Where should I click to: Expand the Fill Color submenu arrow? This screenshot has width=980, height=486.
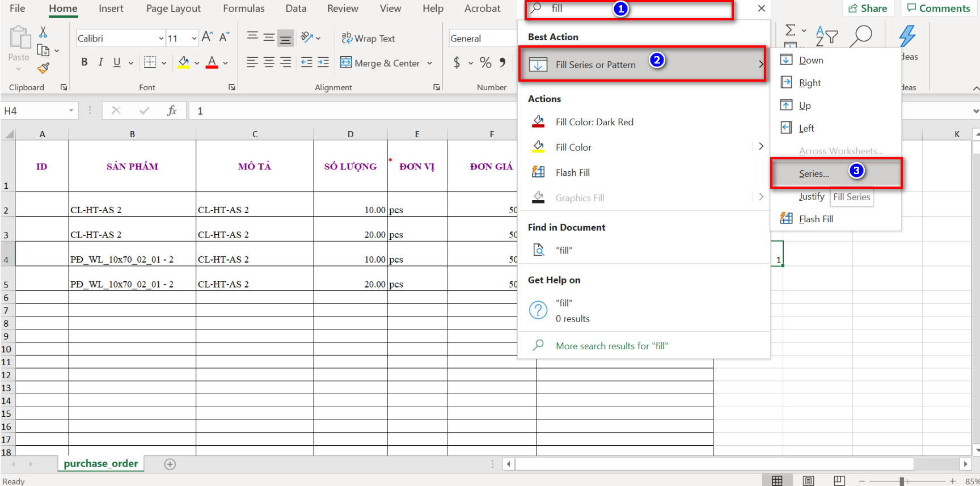[761, 147]
